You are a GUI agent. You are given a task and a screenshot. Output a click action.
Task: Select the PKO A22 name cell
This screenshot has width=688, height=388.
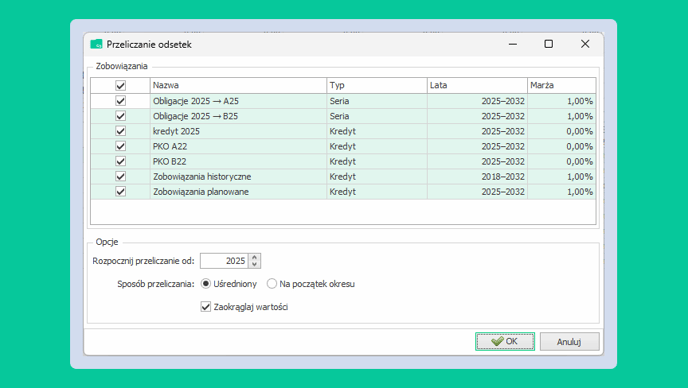[x=238, y=146]
